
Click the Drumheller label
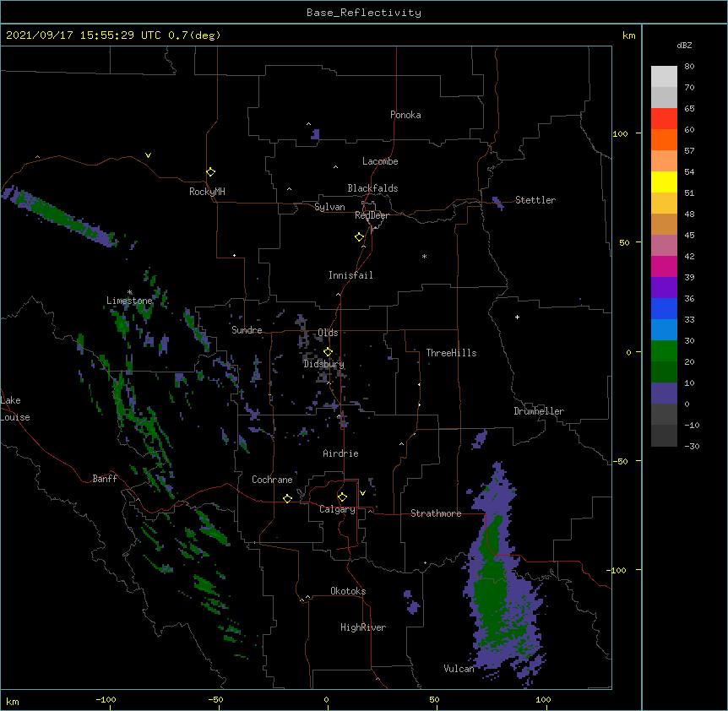coord(539,411)
